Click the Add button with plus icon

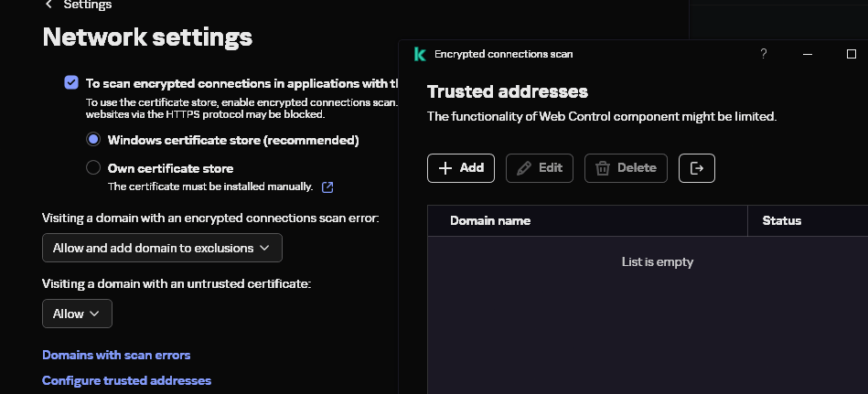tap(461, 168)
